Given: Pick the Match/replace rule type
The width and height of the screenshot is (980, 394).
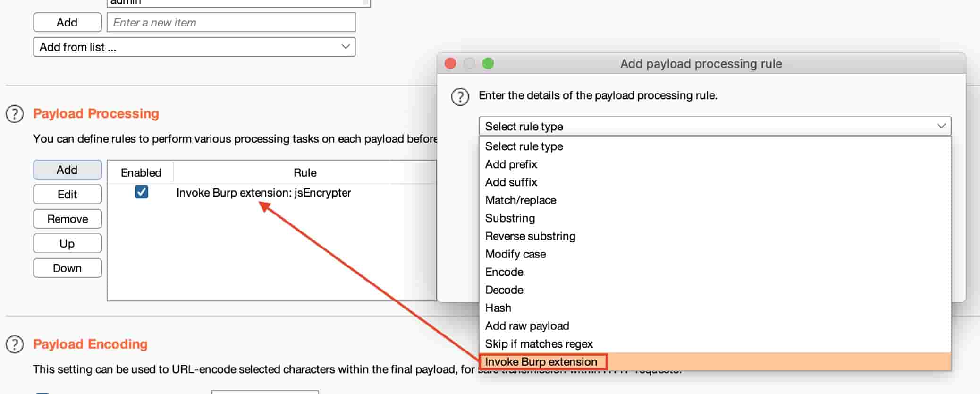Looking at the screenshot, I should click(521, 200).
